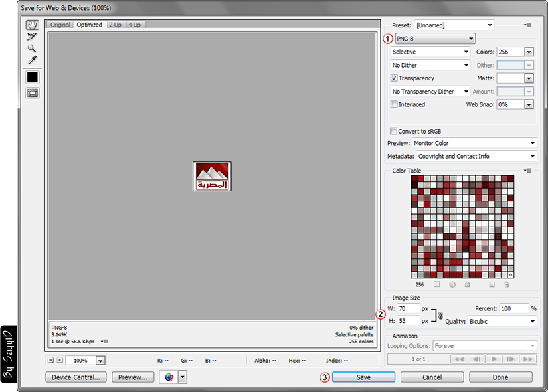Viewport: 548px width, 392px height.
Task: Open the browser selection dropdown arrow
Action: [x=183, y=377]
